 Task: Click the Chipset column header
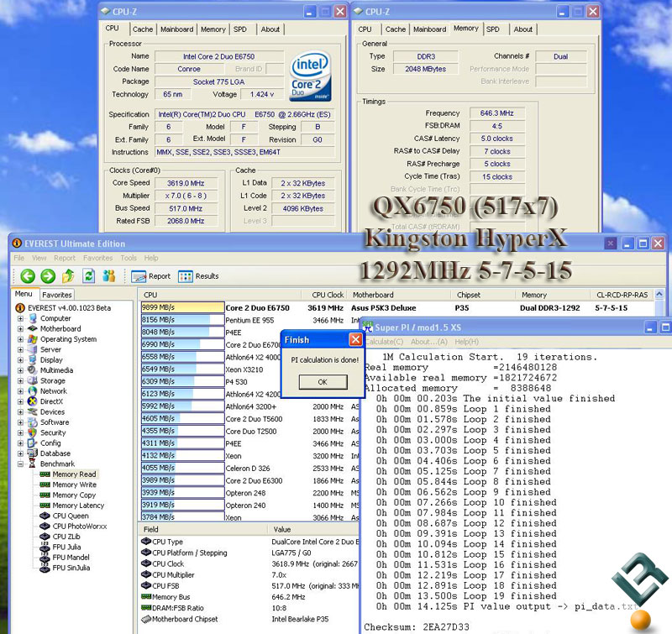[x=483, y=295]
